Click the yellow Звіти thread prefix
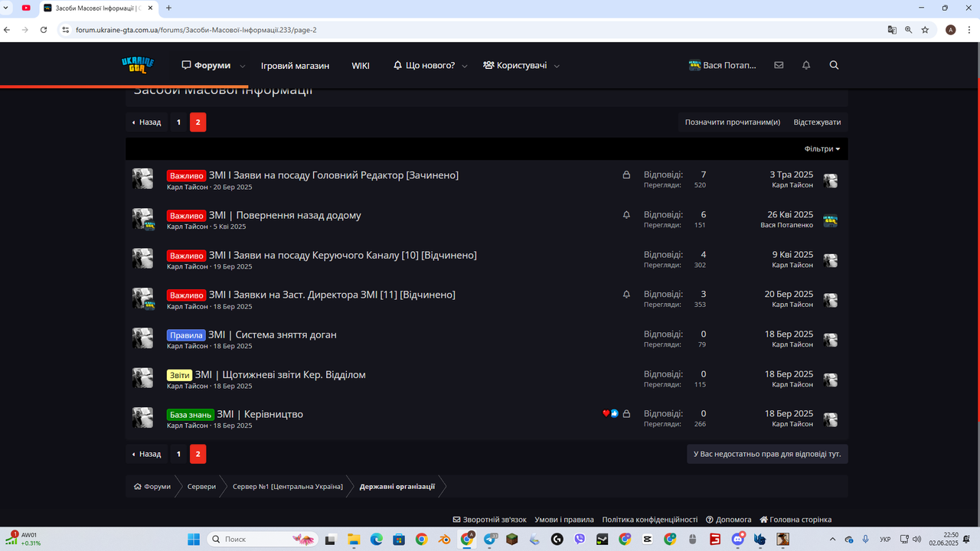 click(x=179, y=374)
